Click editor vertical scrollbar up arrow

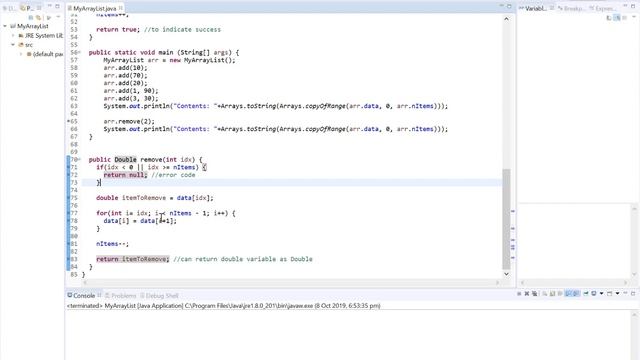507,19
